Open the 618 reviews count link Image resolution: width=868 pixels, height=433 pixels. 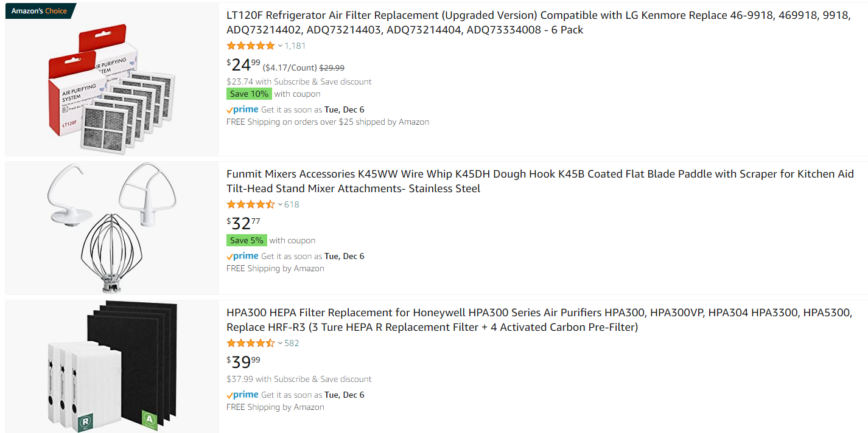[292, 204]
